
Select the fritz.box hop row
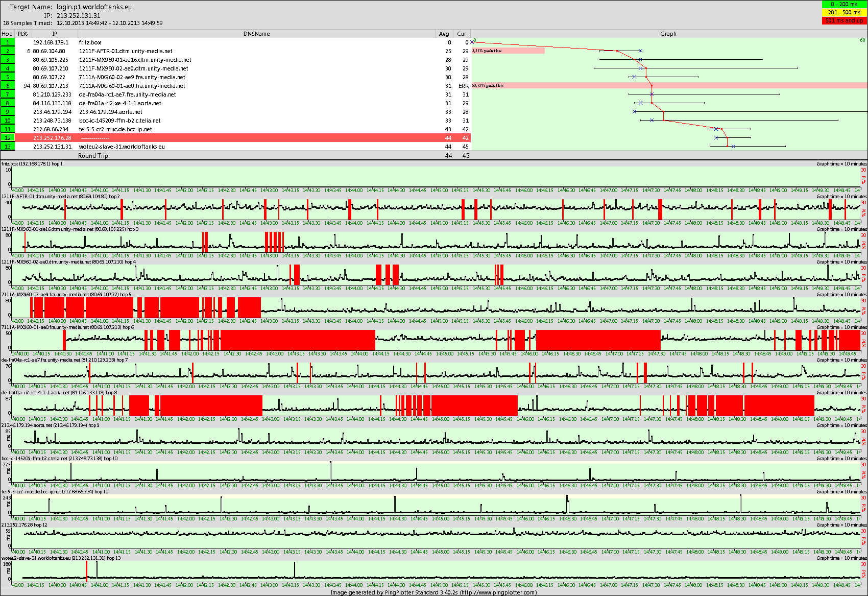click(90, 42)
